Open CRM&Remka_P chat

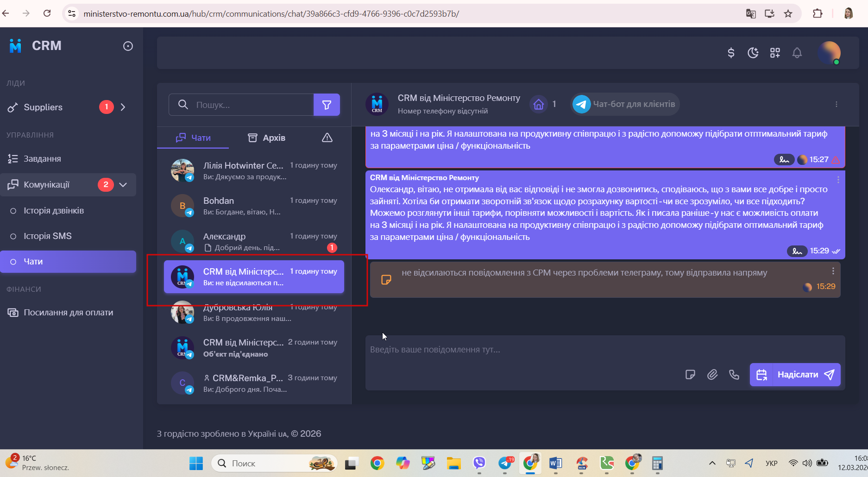(254, 383)
